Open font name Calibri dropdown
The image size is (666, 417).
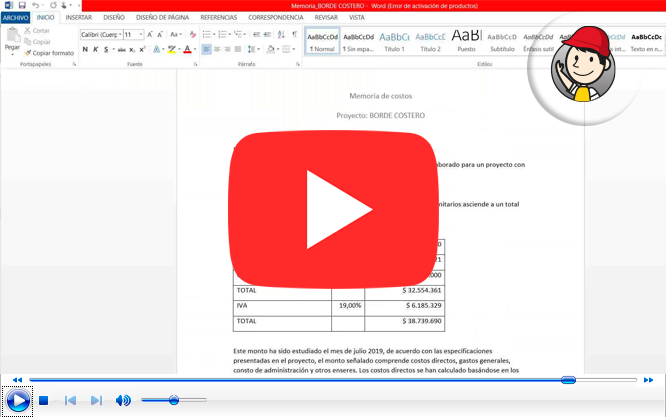click(x=120, y=34)
